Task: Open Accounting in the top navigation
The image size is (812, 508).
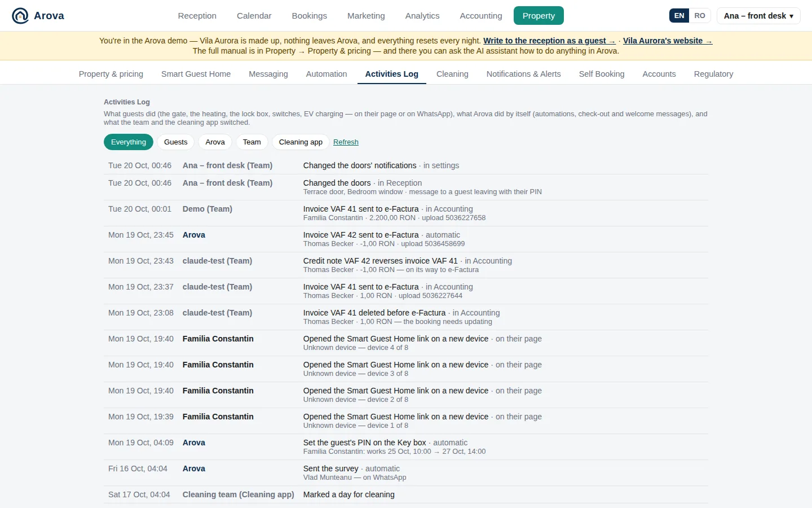Action: [x=480, y=16]
